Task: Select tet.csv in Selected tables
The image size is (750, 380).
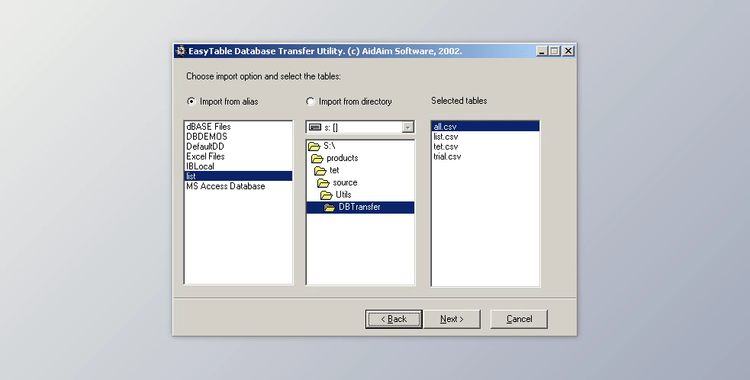Action: pos(485,146)
